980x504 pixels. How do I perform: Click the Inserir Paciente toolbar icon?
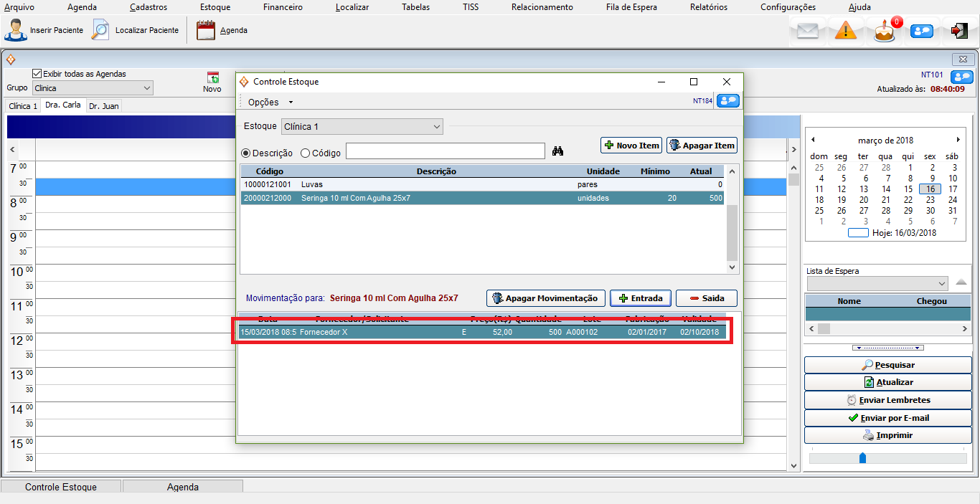pos(16,31)
